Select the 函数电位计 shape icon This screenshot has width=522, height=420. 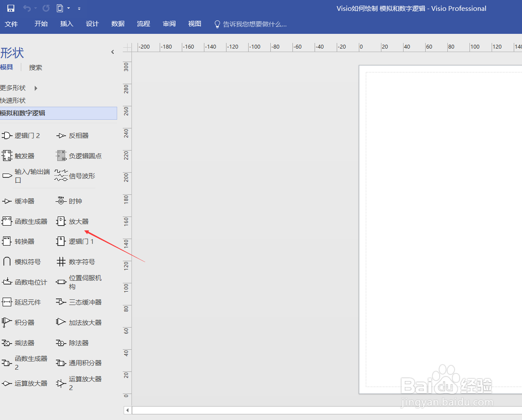7,282
